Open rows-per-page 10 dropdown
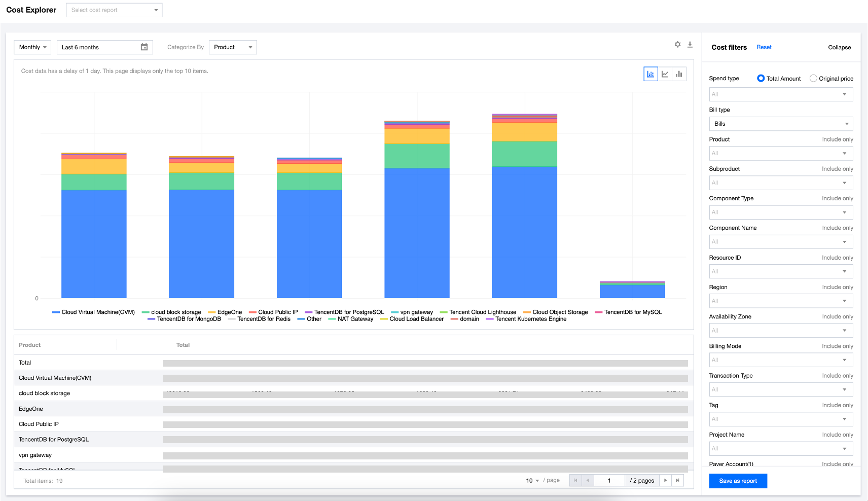 532,481
